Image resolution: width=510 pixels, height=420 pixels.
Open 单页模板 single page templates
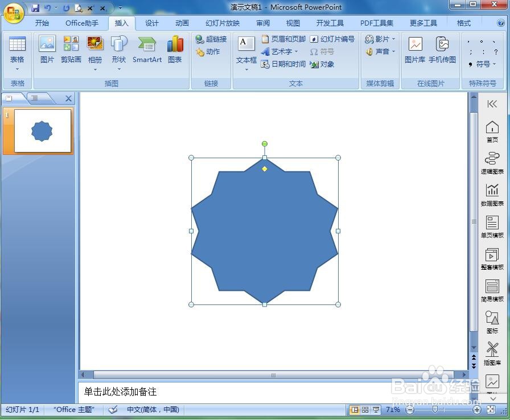click(492, 227)
